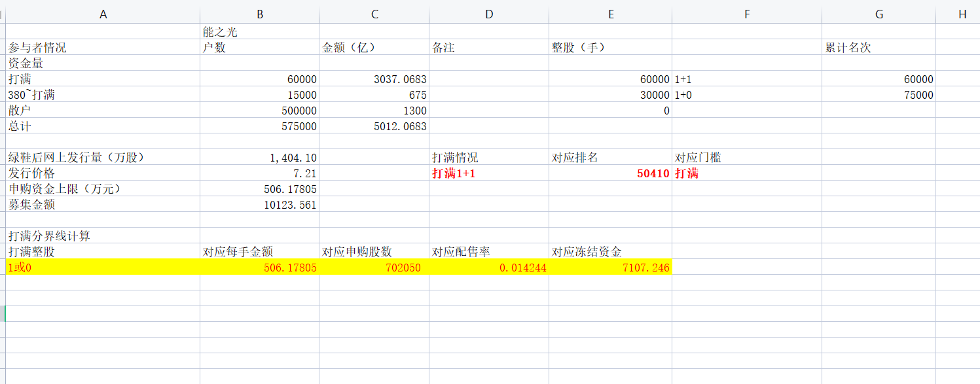
Task: Click the 总计 row label
Action: 103,126
